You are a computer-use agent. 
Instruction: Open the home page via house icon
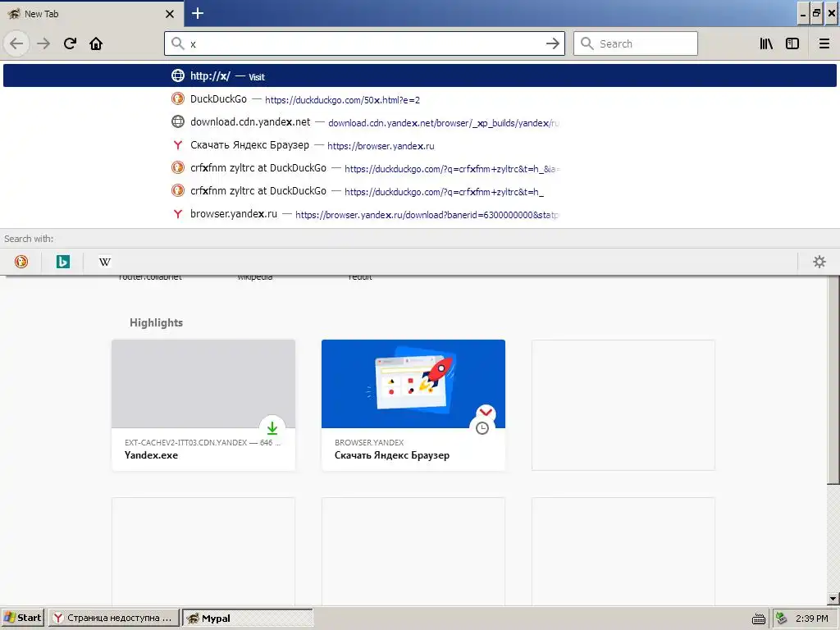coord(96,43)
